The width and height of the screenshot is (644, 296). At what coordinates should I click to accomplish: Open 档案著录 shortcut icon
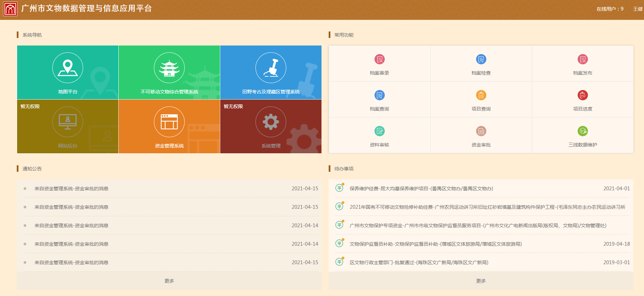pyautogui.click(x=379, y=59)
